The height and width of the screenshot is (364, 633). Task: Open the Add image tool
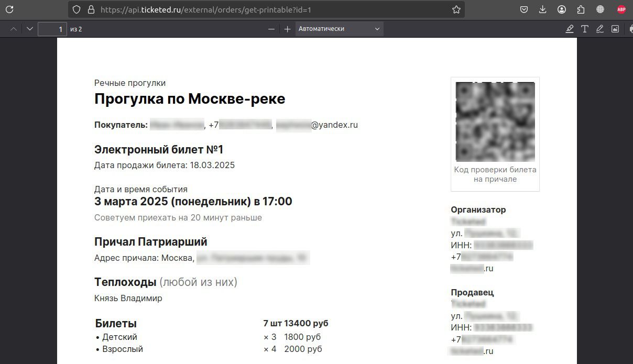pyautogui.click(x=615, y=29)
